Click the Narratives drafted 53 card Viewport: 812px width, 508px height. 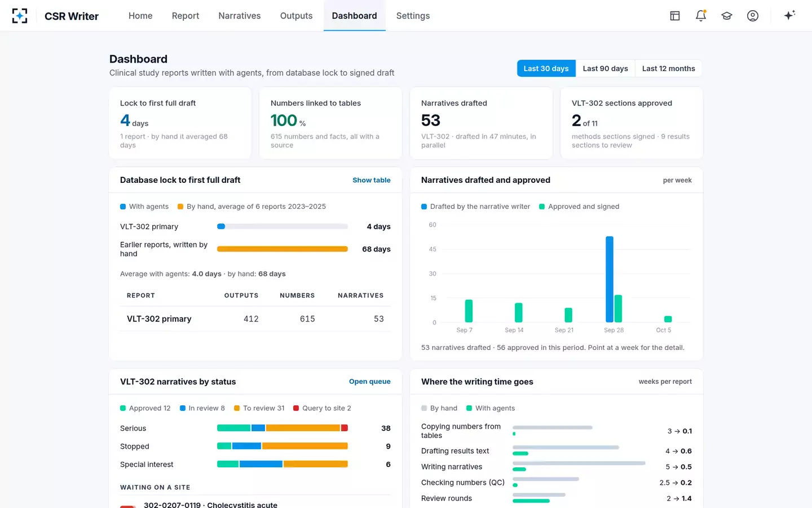481,123
